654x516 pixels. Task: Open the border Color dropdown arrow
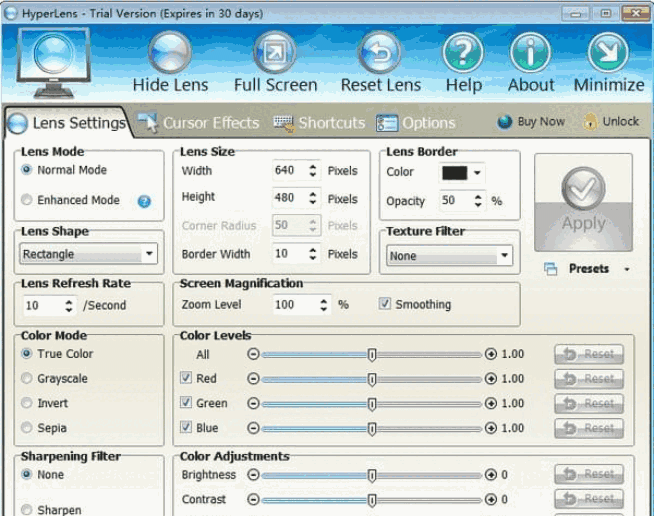point(478,173)
